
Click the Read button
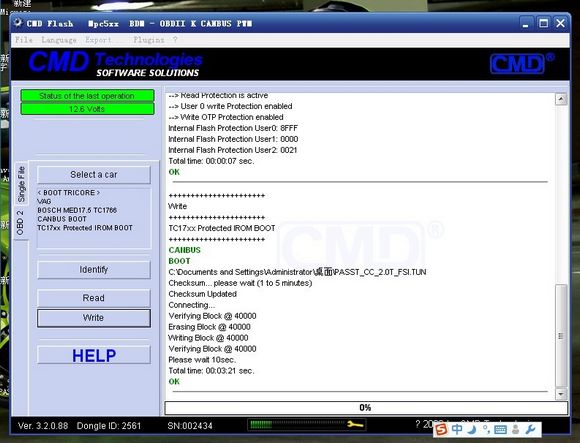click(x=94, y=298)
